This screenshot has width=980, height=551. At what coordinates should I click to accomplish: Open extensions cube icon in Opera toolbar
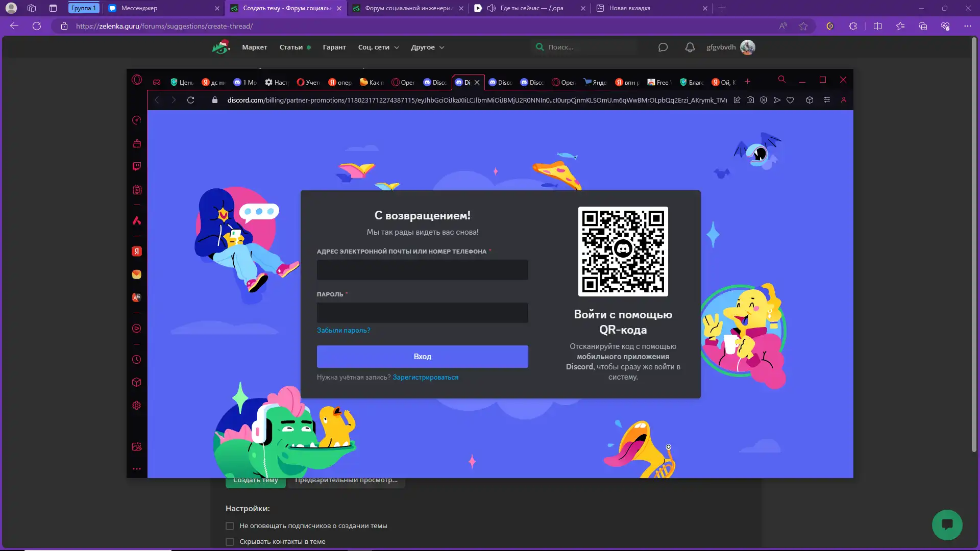point(810,100)
